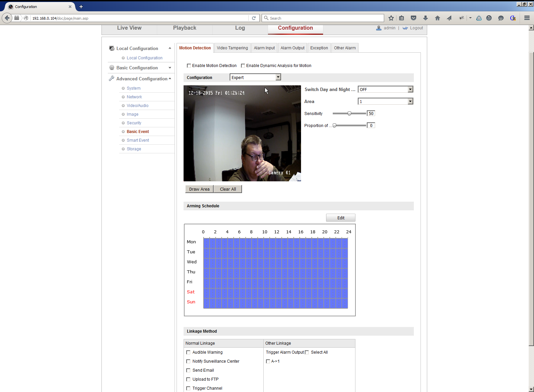The image size is (534, 392).
Task: Click the spider extension icon
Action: 462,18
